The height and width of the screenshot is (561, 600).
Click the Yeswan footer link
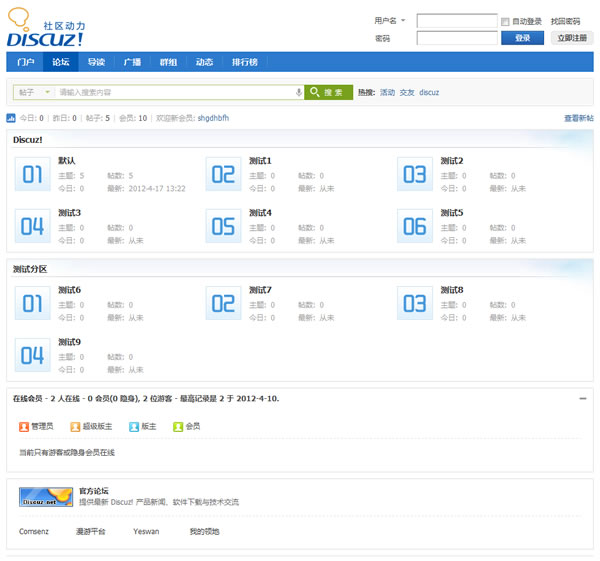click(146, 532)
